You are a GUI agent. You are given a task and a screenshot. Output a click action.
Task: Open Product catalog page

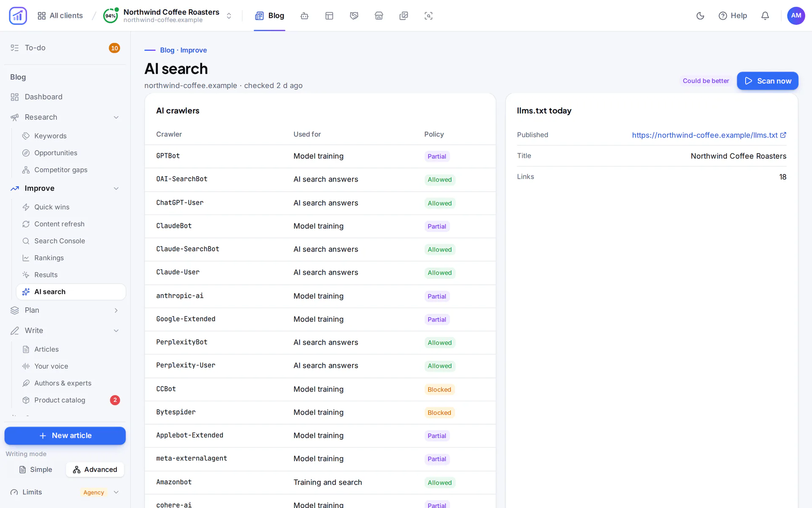point(71,400)
